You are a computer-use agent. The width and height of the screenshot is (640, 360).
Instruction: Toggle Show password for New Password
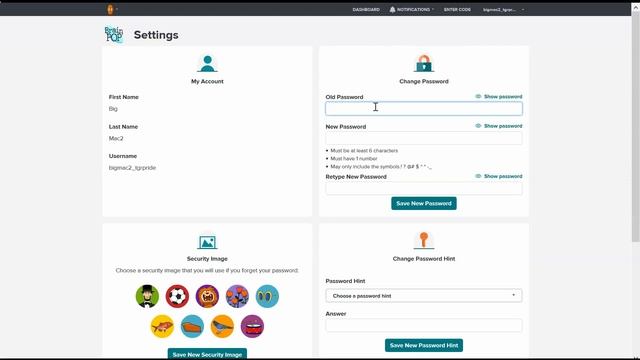pyautogui.click(x=499, y=126)
